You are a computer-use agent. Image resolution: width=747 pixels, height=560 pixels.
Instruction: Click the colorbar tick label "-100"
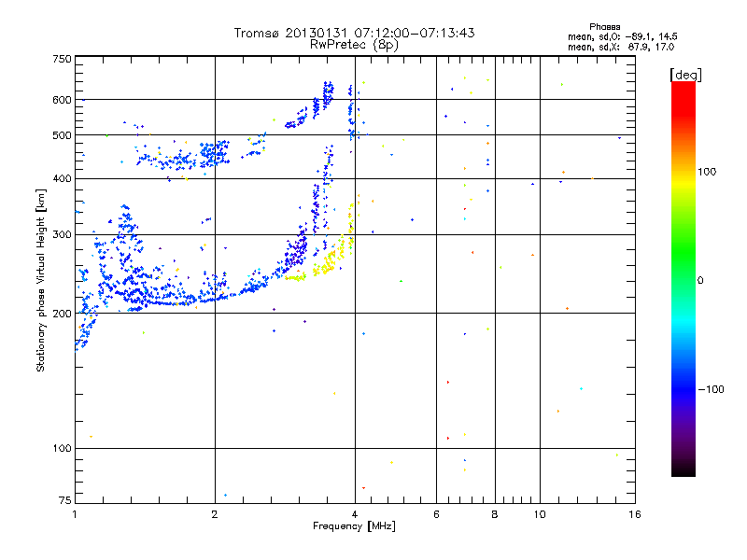coord(711,389)
